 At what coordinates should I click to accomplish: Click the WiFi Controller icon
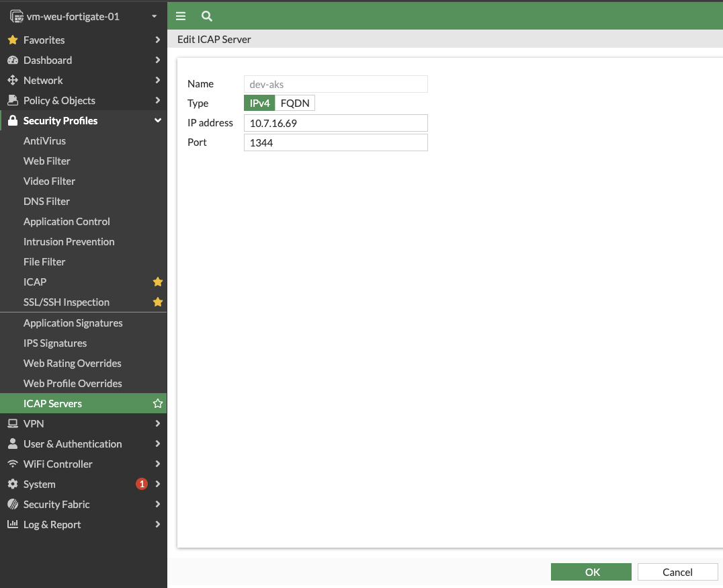coord(12,464)
